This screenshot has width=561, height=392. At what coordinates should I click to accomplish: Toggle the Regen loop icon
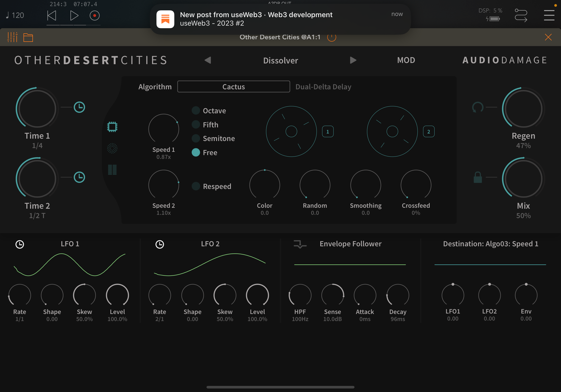pyautogui.click(x=478, y=107)
